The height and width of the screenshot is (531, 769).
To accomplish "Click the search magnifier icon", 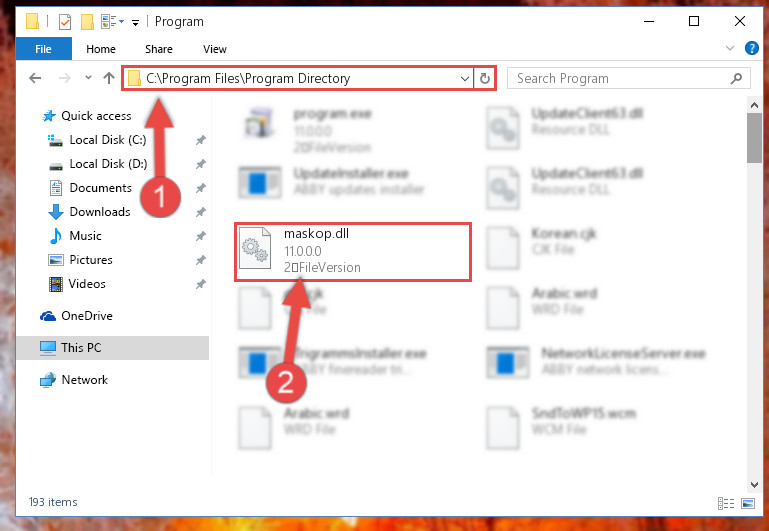I will click(736, 78).
